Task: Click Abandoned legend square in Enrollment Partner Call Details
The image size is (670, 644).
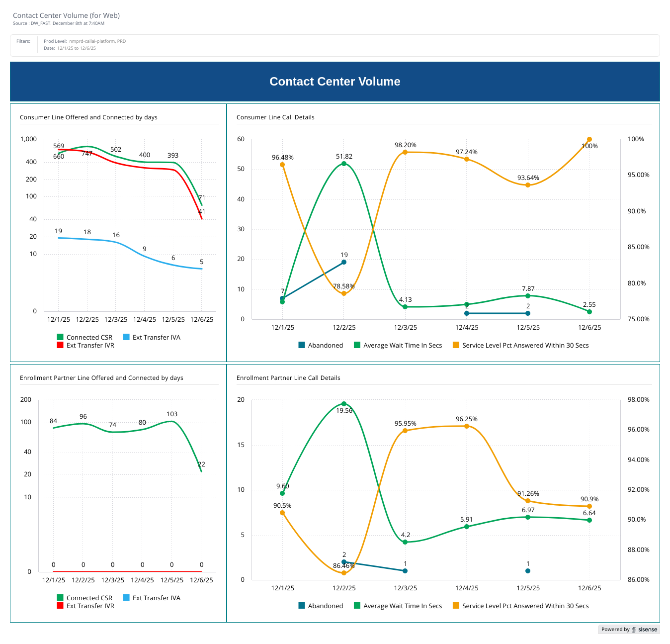Action: pos(302,606)
